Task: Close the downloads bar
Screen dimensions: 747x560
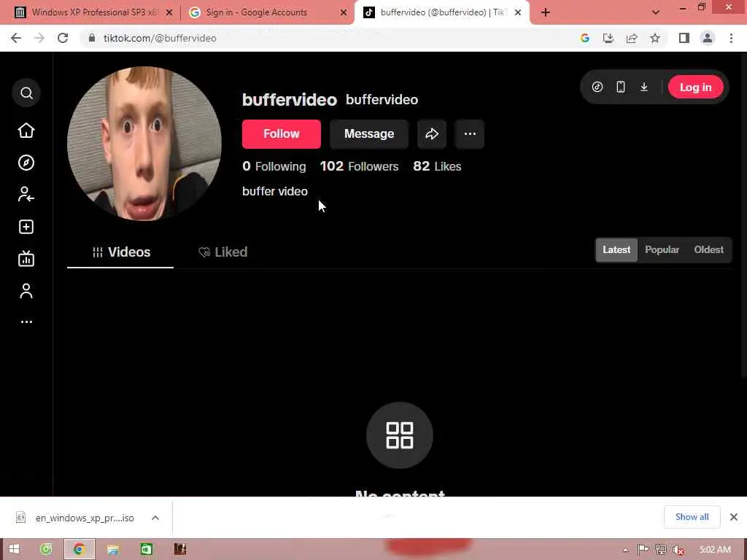Action: click(734, 517)
